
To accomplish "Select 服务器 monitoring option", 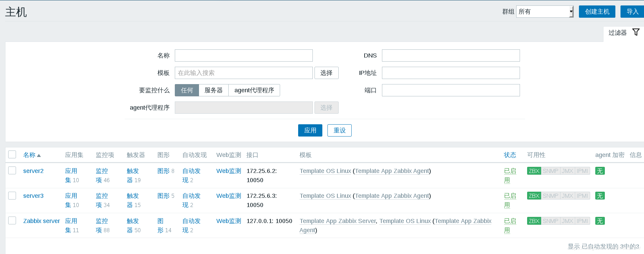I will (214, 90).
